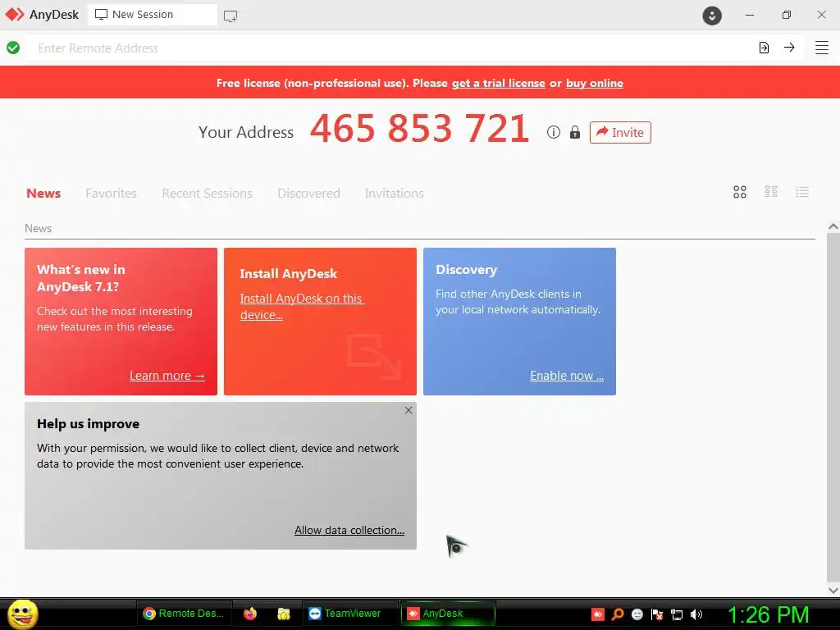Click the info icon next to your address
This screenshot has width=840, height=630.
click(x=554, y=132)
